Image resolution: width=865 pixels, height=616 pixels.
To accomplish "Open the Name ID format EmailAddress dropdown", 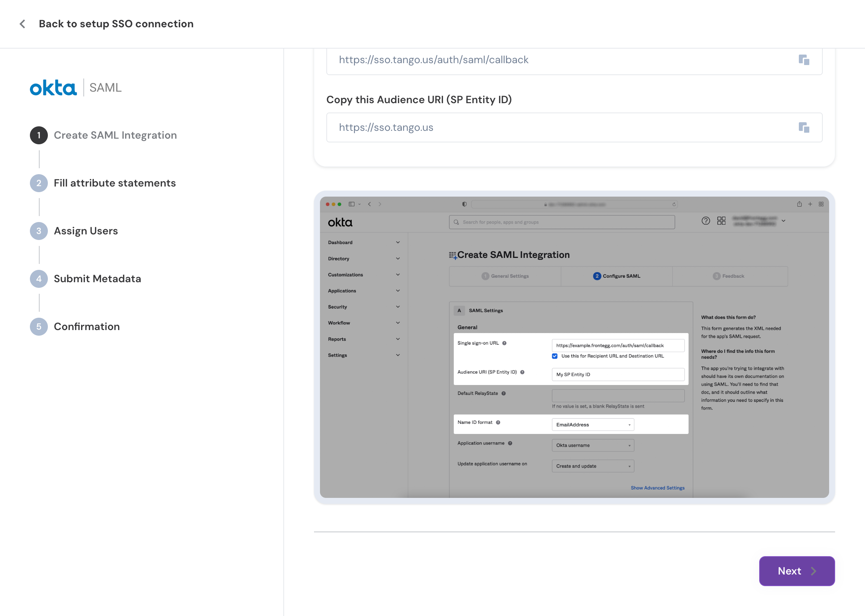I will point(593,425).
